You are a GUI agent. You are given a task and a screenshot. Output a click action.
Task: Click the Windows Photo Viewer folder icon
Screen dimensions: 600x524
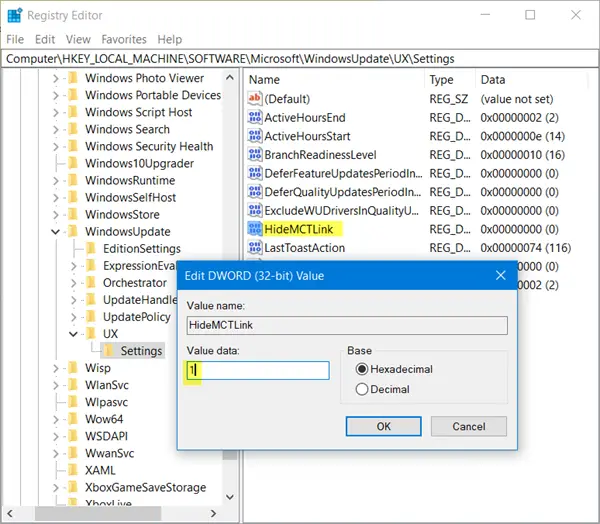pos(73,78)
